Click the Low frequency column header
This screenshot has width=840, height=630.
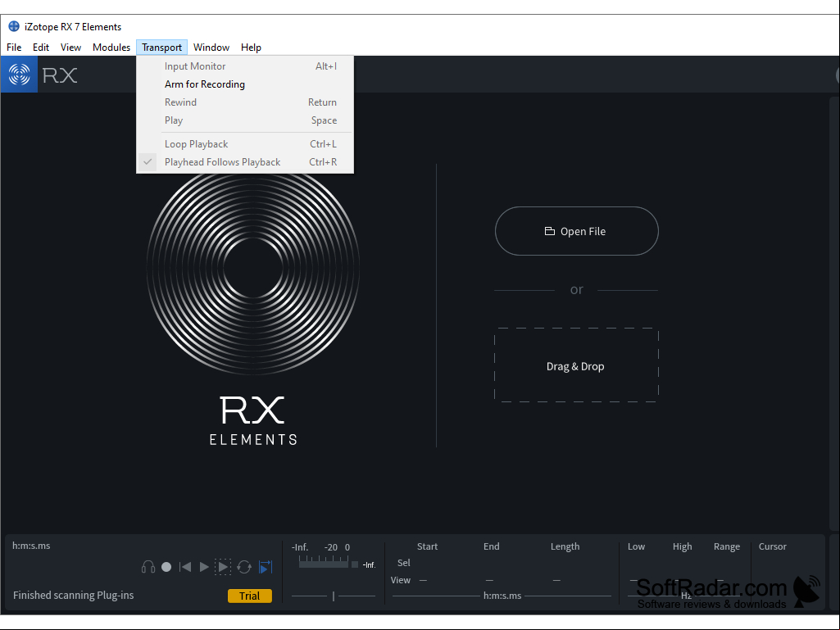pyautogui.click(x=637, y=546)
